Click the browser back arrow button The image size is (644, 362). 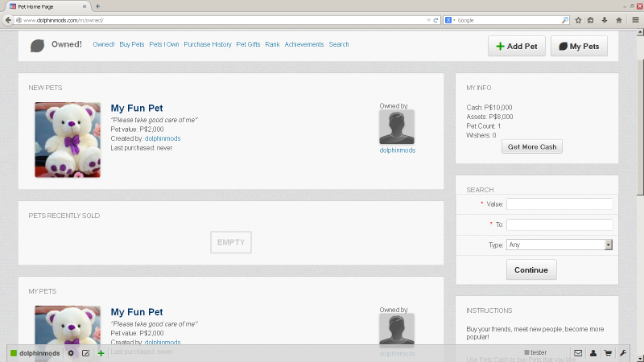8,19
